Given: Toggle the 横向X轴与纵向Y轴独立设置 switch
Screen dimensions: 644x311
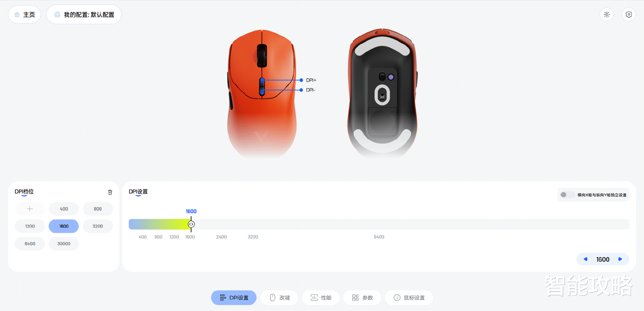Looking at the screenshot, I should click(566, 195).
